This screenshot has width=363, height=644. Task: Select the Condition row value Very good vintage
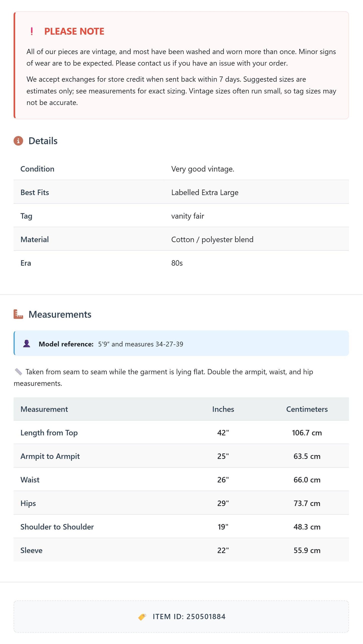click(x=203, y=169)
